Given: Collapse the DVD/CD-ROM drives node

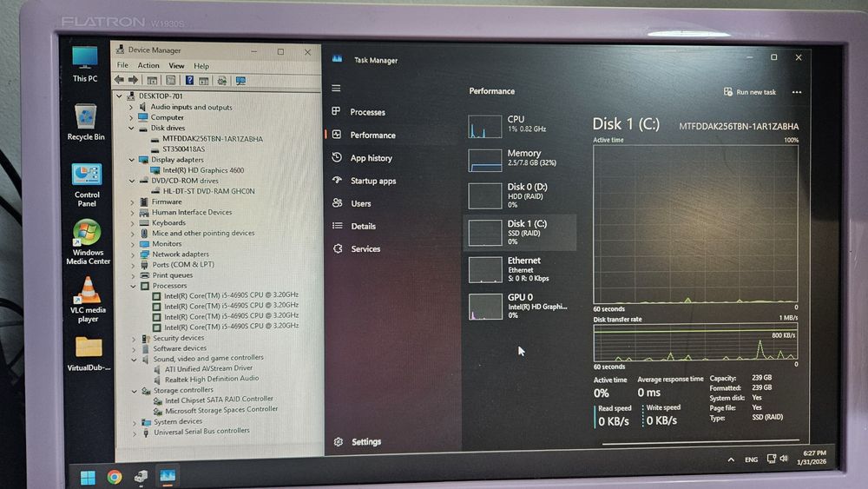Looking at the screenshot, I should (132, 181).
